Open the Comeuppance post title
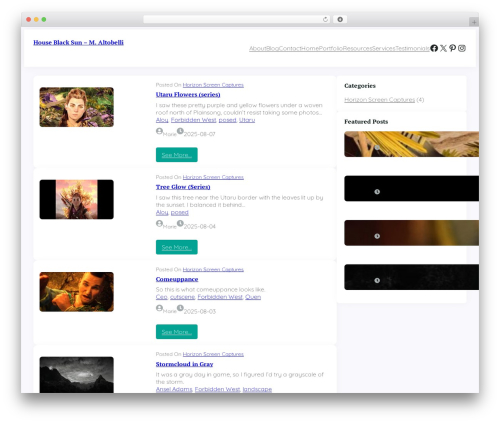 pos(177,279)
